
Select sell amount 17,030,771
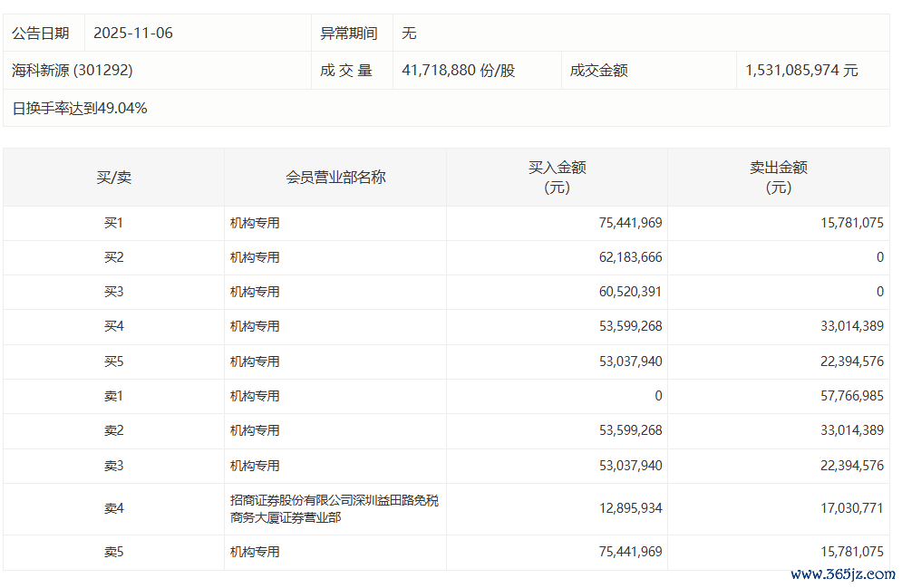(x=852, y=508)
